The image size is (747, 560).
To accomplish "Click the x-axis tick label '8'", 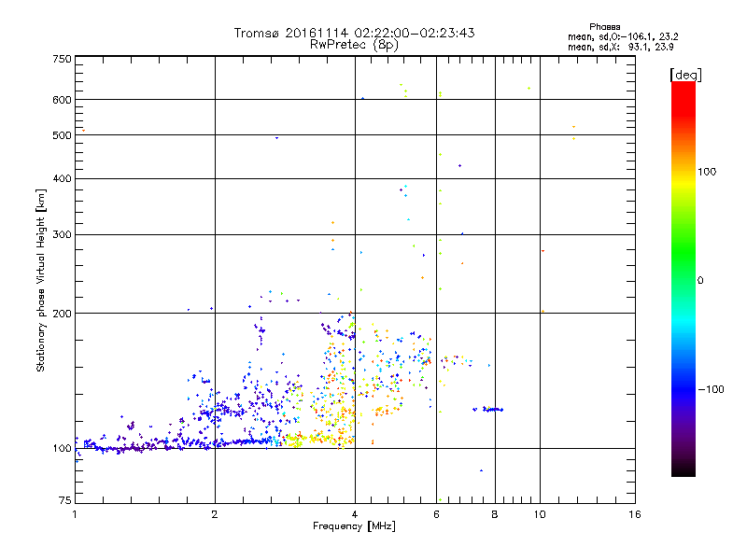I will [495, 514].
